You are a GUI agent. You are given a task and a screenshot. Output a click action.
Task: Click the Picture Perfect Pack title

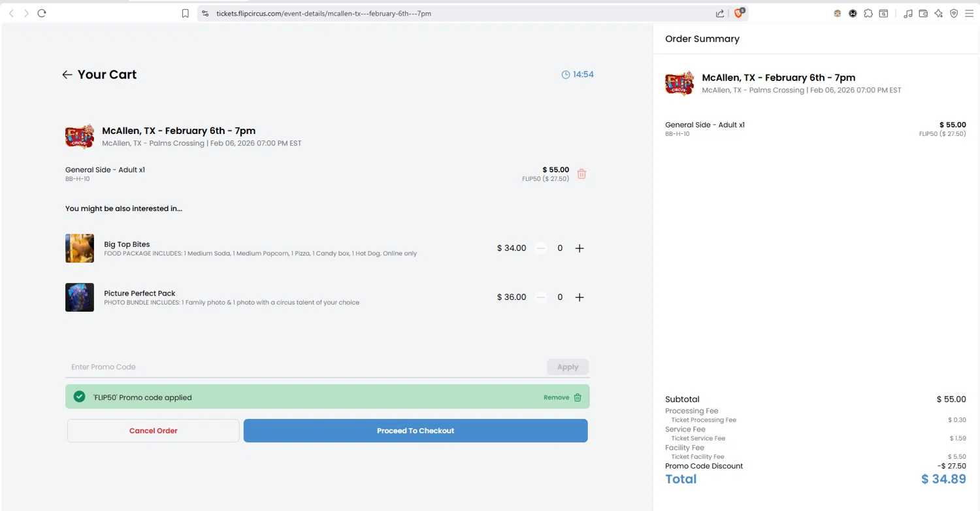pos(140,293)
